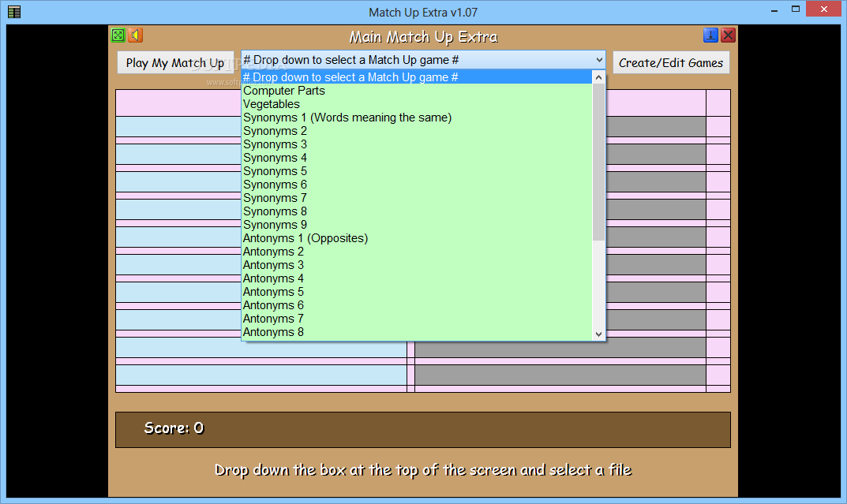Pick Synonyms 4 from the dropdown list
Screen dimensions: 847x504
[x=417, y=158]
